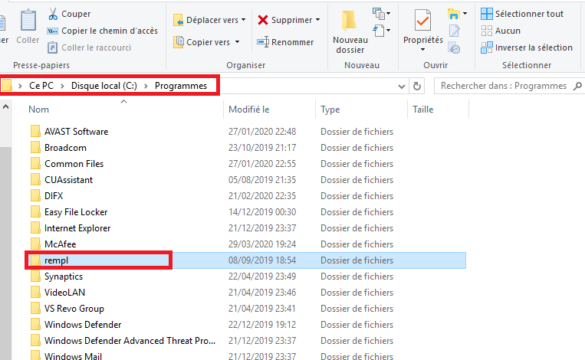Click Disque local (C:) breadcrumb
This screenshot has width=585, height=360.
[x=104, y=86]
